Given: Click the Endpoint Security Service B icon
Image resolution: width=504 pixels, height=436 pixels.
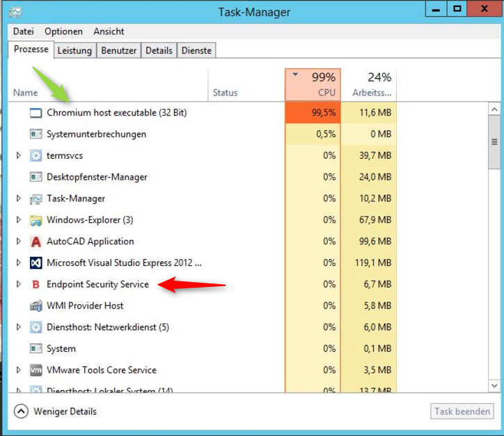Looking at the screenshot, I should [x=36, y=285].
